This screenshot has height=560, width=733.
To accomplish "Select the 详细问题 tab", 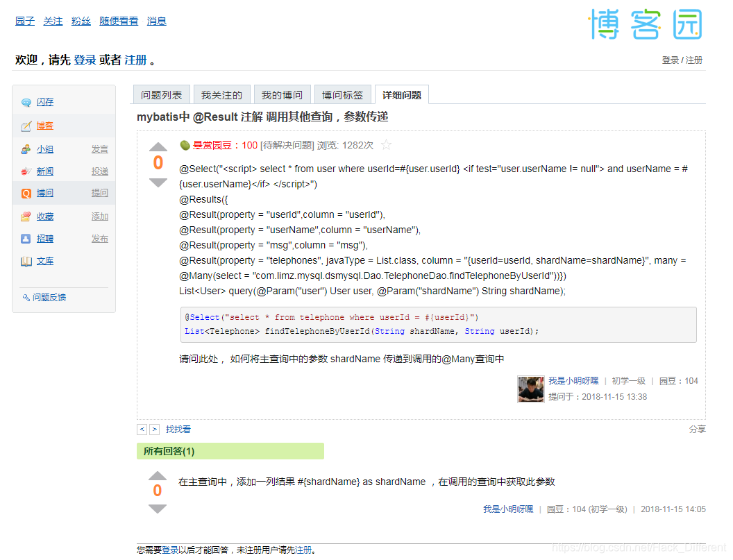I will [402, 95].
